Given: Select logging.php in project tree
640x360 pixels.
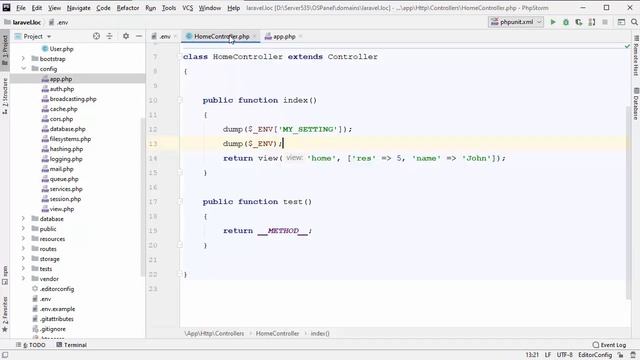Looking at the screenshot, I should (62, 159).
